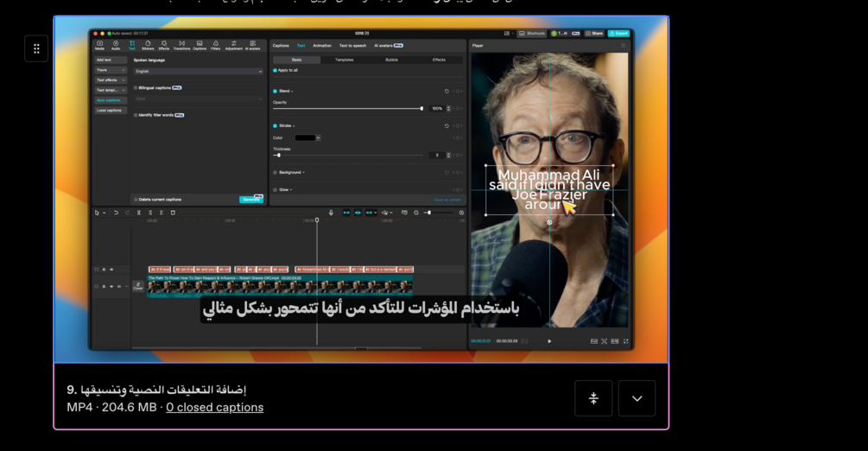Expand the Text effects dropdown
Viewport: 868px width, 451px height.
click(111, 79)
